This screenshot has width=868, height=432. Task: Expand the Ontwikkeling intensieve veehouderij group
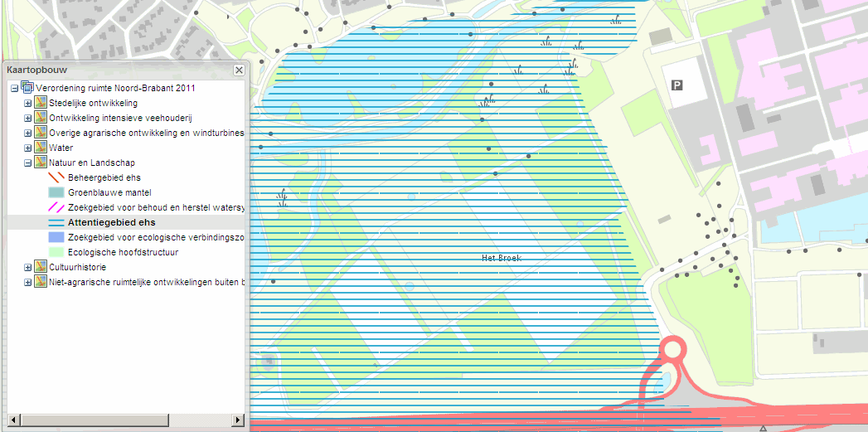(x=27, y=118)
